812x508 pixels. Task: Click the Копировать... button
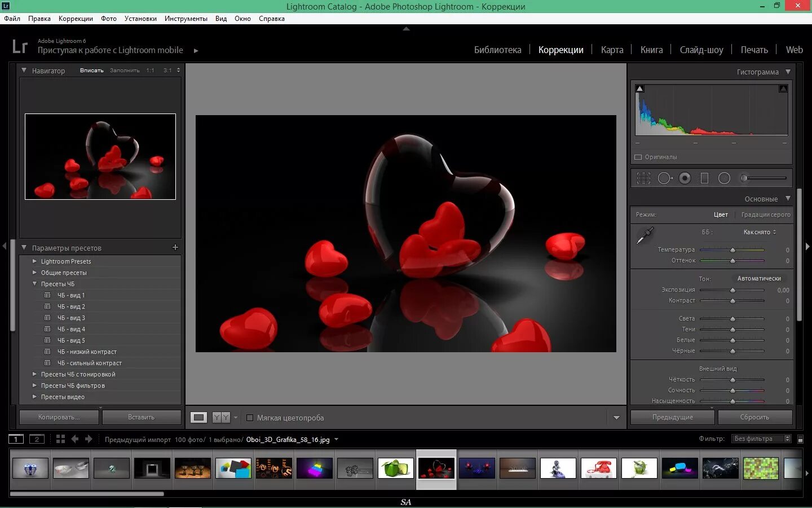pyautogui.click(x=59, y=417)
